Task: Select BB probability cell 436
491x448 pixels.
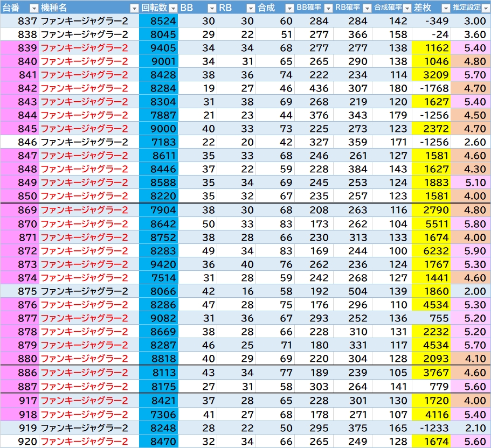Action: [x=314, y=88]
